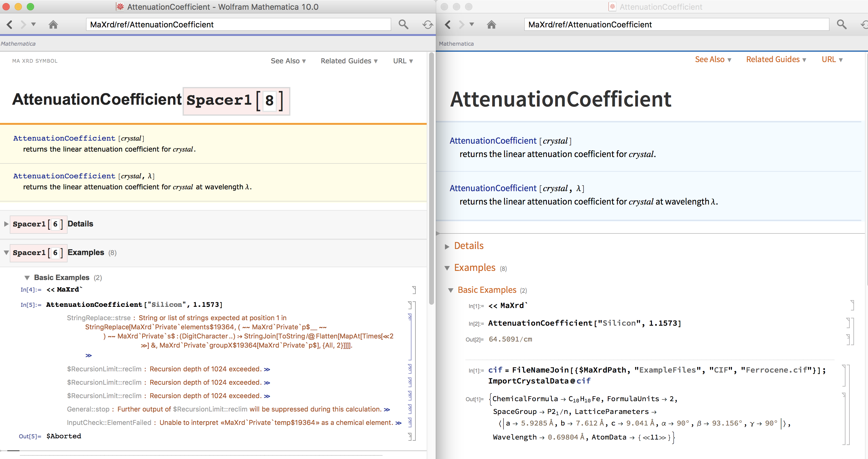Open details link of InputCheck::ElementFailed message
This screenshot has height=459, width=868.
[x=398, y=423]
